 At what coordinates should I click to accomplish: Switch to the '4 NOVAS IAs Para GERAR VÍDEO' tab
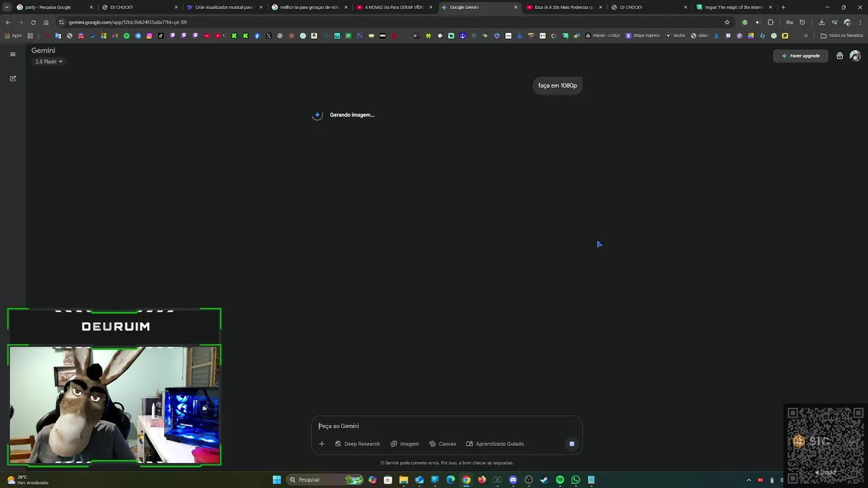tap(393, 7)
